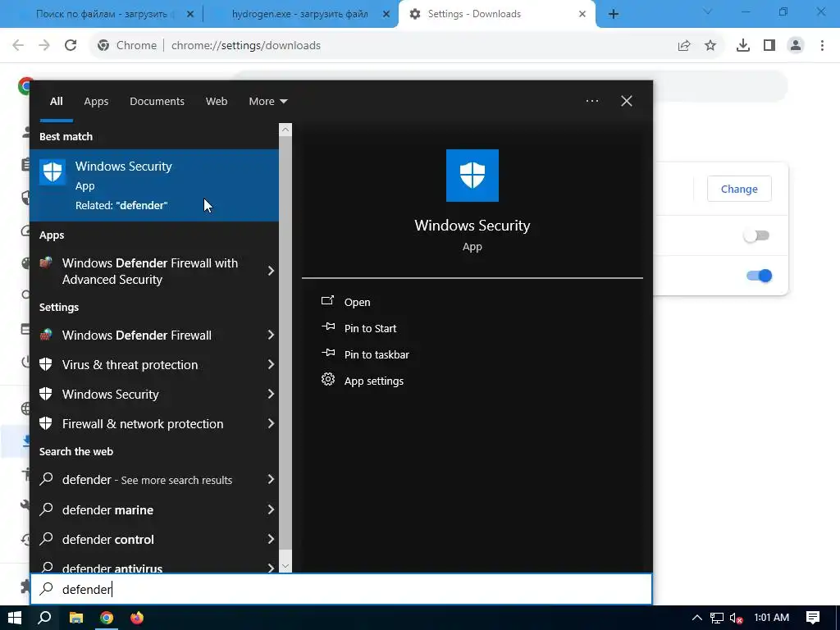Viewport: 840px width, 630px height.
Task: Switch to the 'Поиск по файлам' tab
Action: point(102,14)
